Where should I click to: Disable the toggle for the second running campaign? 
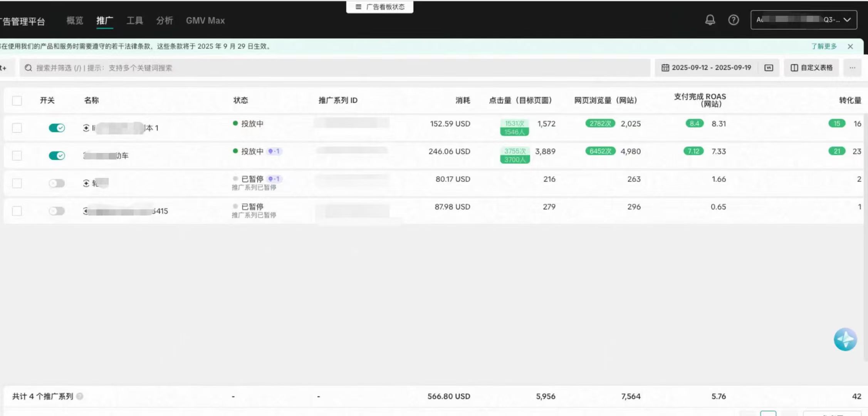tap(57, 156)
